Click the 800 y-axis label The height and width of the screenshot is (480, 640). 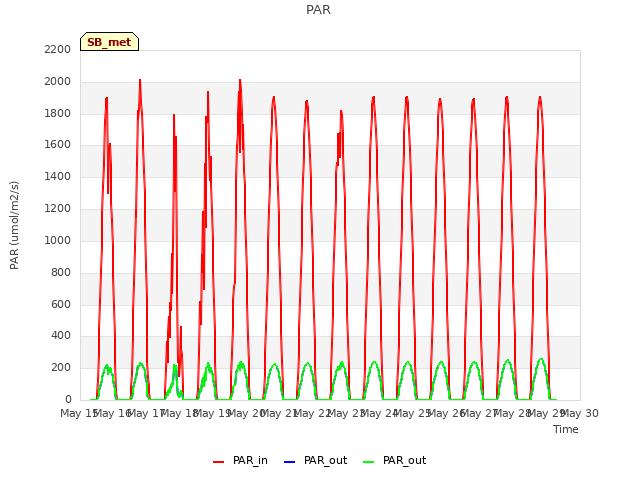click(x=61, y=272)
